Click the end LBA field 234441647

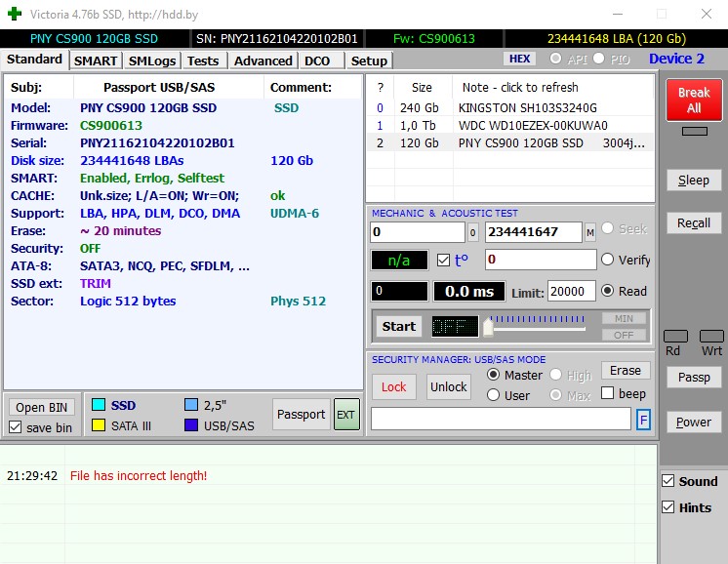pos(534,232)
